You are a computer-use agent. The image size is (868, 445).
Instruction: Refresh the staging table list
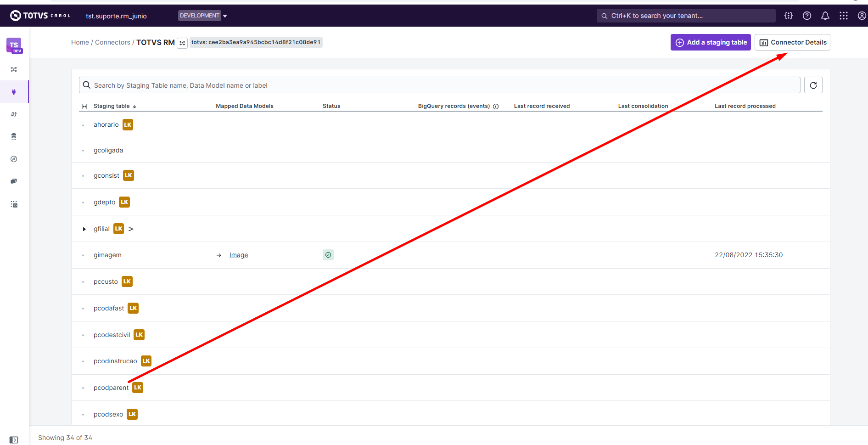[x=813, y=85]
